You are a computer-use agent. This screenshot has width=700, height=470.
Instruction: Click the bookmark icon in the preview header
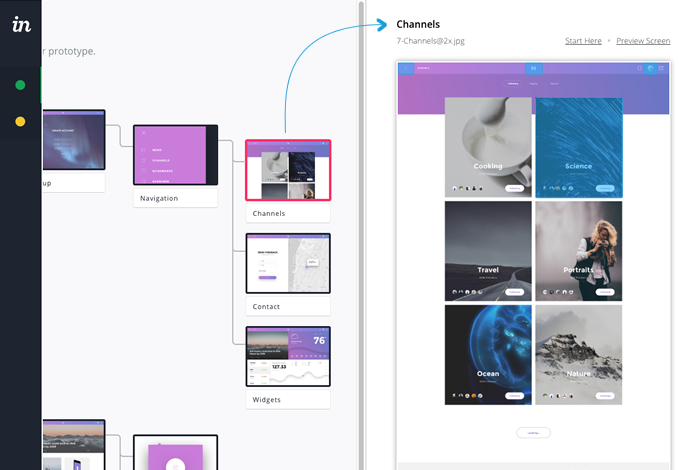point(661,68)
